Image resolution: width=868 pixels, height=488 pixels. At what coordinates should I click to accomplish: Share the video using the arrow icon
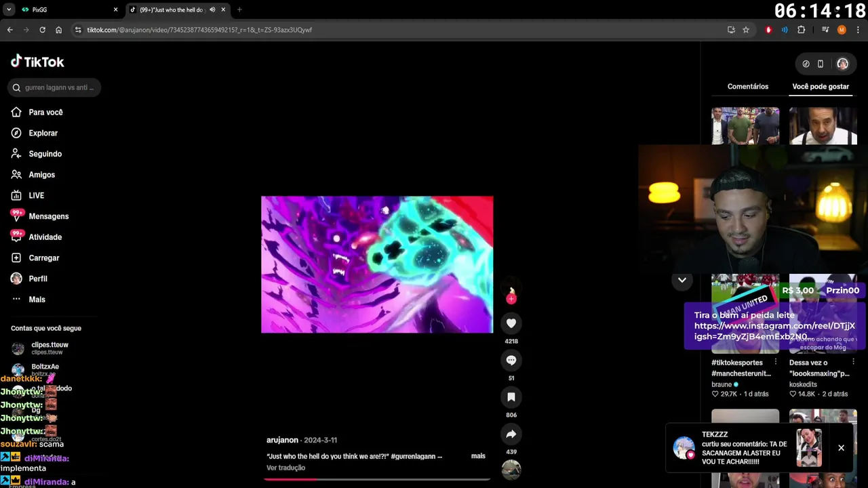[x=511, y=434]
